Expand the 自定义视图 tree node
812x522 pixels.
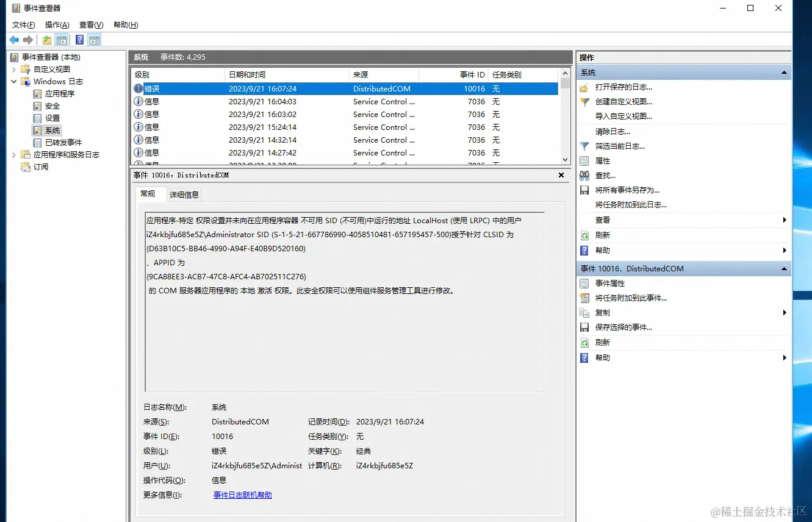(14, 70)
